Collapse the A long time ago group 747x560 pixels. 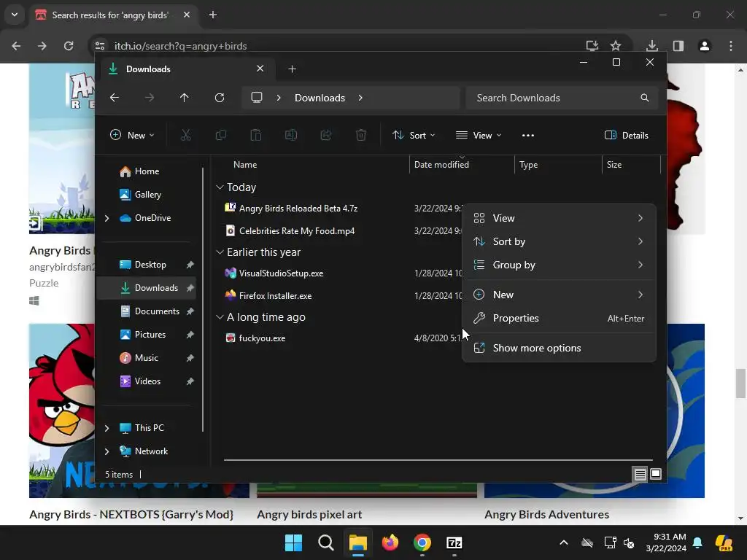[220, 316]
